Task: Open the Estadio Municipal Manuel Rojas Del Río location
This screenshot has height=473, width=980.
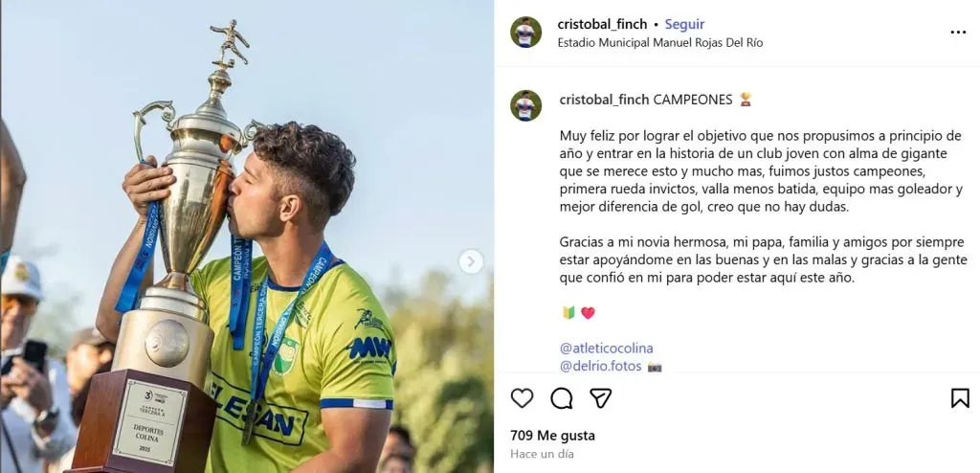Action: point(660,43)
